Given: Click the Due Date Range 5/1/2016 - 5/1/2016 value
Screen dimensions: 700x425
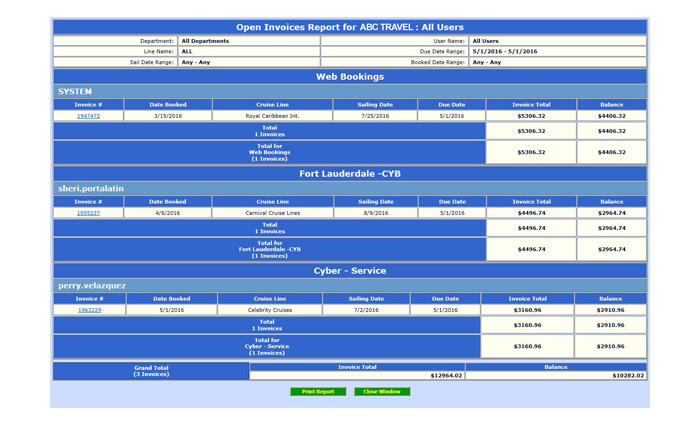Looking at the screenshot, I should point(505,51).
